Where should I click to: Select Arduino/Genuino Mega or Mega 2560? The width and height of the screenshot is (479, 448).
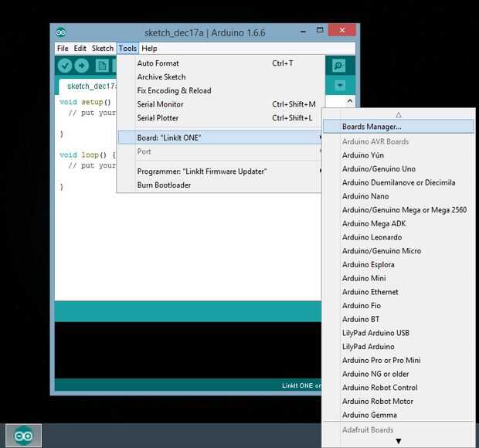coord(399,210)
